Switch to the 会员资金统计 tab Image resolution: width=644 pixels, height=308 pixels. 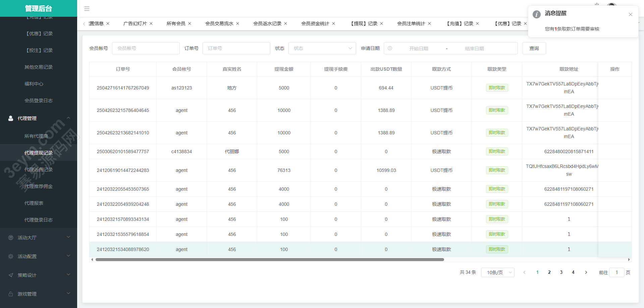coord(315,23)
